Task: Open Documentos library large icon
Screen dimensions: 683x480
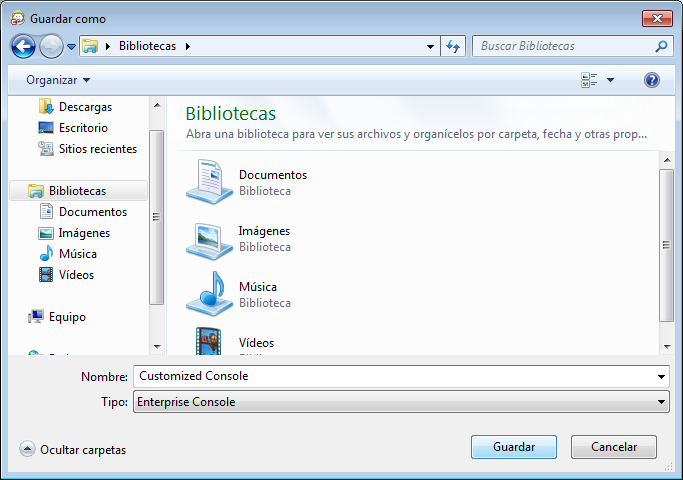Action: 210,182
